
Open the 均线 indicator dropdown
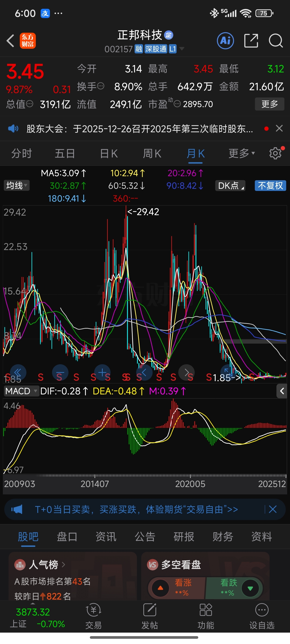tap(17, 185)
